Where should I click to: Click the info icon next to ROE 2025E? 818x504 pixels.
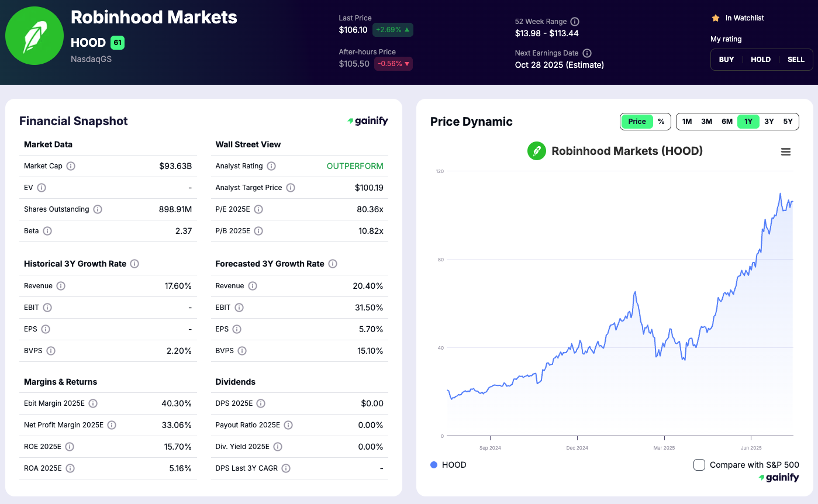[70, 447]
